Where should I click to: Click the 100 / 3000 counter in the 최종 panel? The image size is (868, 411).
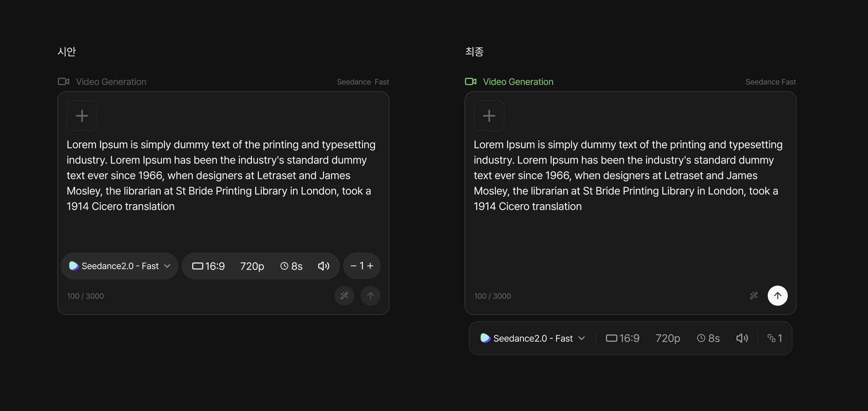(x=492, y=296)
